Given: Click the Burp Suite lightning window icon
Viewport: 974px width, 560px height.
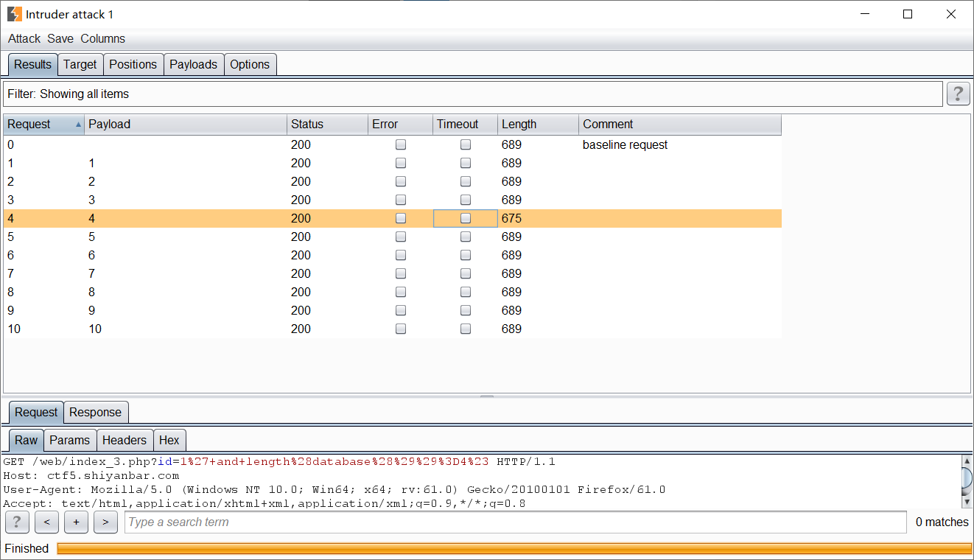Looking at the screenshot, I should click(14, 14).
